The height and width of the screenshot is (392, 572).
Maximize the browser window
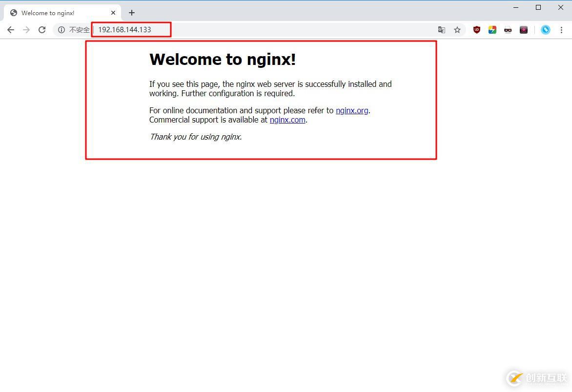point(538,7)
